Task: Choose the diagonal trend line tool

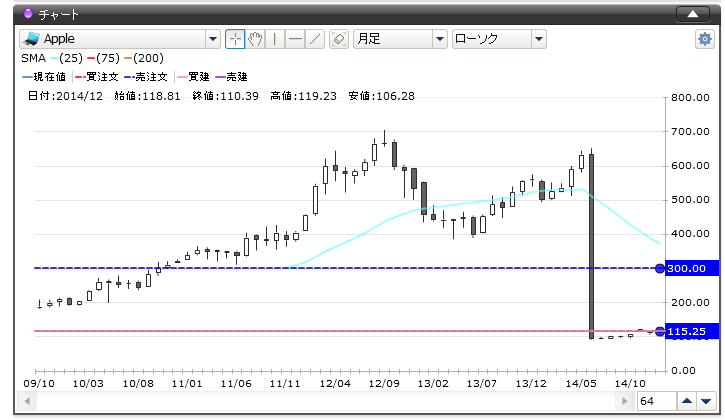Action: coord(314,39)
